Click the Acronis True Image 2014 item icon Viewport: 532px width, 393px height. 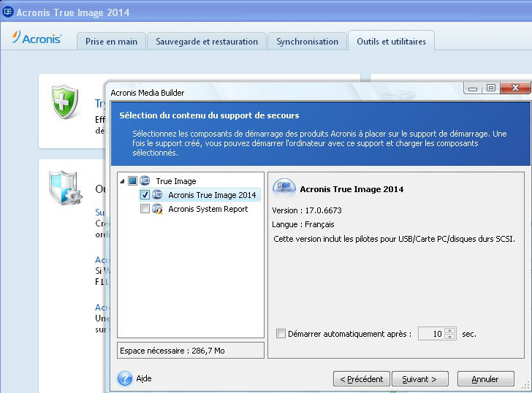tap(157, 194)
